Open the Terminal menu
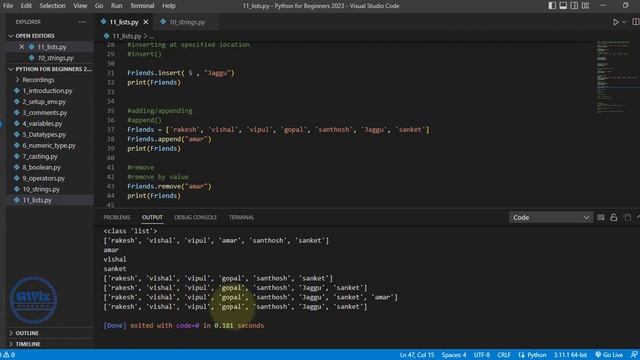Screen dimensions: 640x360 (x=142, y=6)
